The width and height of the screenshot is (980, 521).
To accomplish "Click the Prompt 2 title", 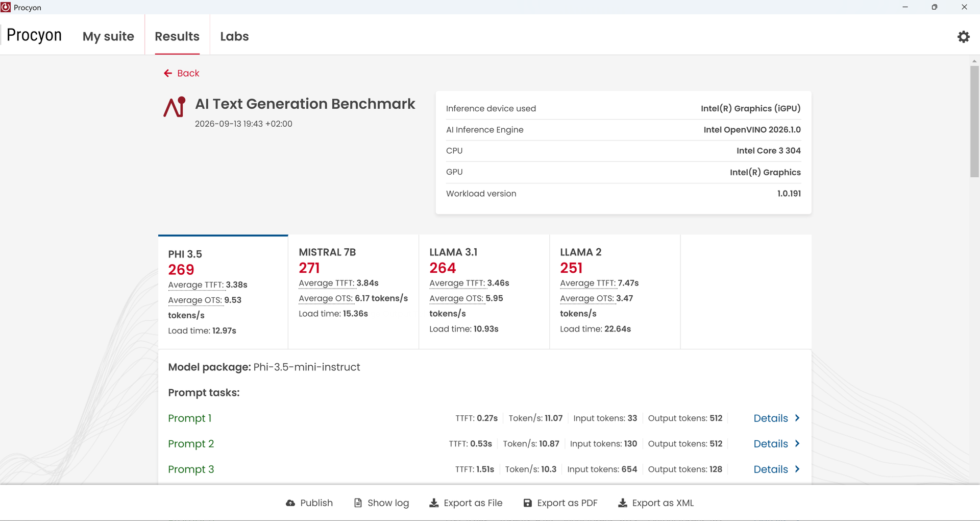I will pos(191,443).
